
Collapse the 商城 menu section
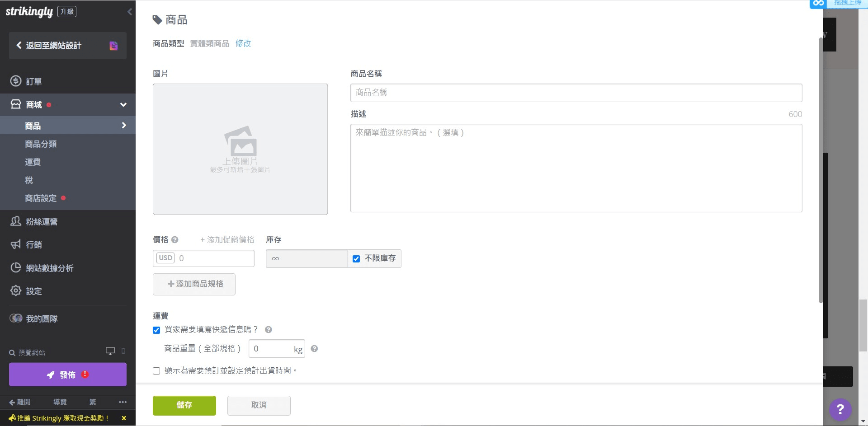[123, 104]
